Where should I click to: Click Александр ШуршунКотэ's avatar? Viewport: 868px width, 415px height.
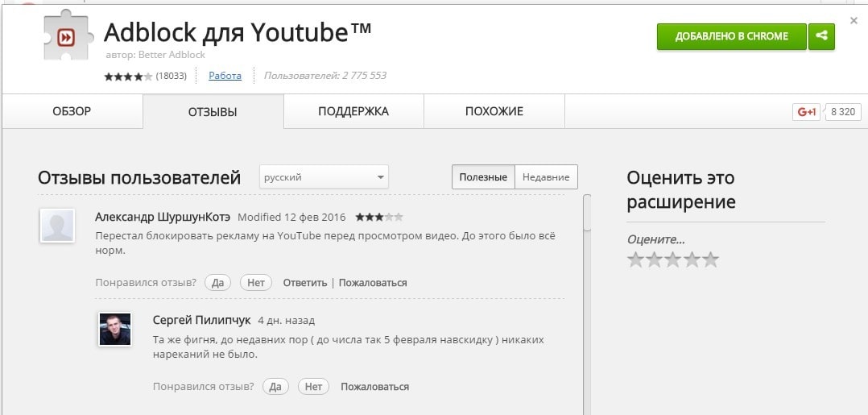(57, 226)
